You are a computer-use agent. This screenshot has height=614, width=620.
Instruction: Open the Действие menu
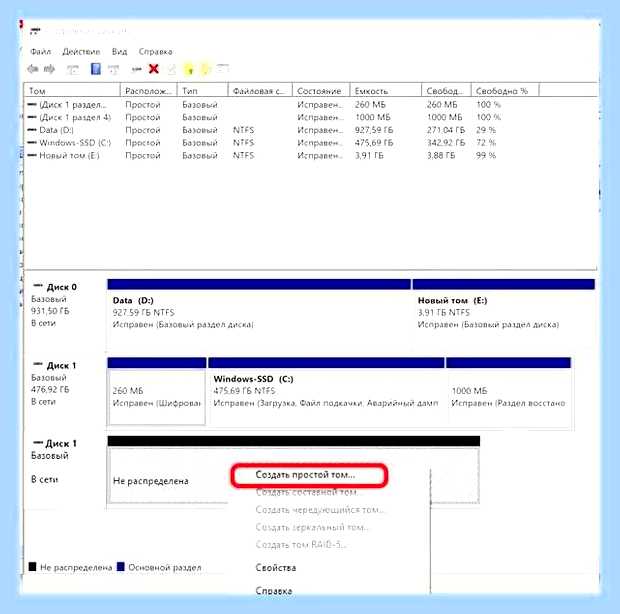81,52
